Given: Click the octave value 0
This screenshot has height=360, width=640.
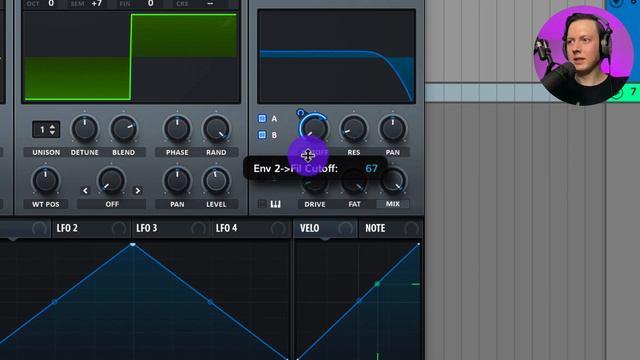Looking at the screenshot, I should click(x=51, y=4).
